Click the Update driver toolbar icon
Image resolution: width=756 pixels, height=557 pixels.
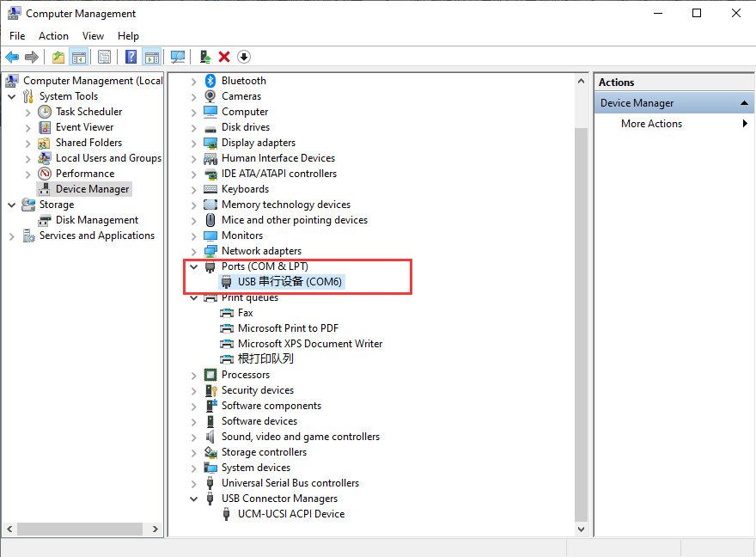(204, 57)
